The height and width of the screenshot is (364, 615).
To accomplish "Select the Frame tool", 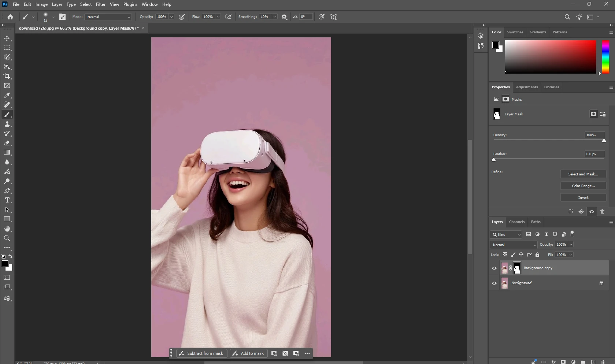I will tap(7, 86).
